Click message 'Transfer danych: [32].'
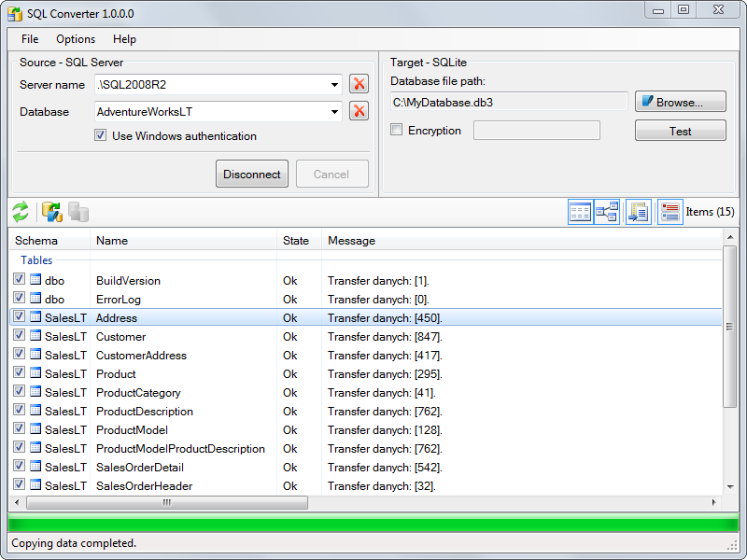 pos(381,486)
